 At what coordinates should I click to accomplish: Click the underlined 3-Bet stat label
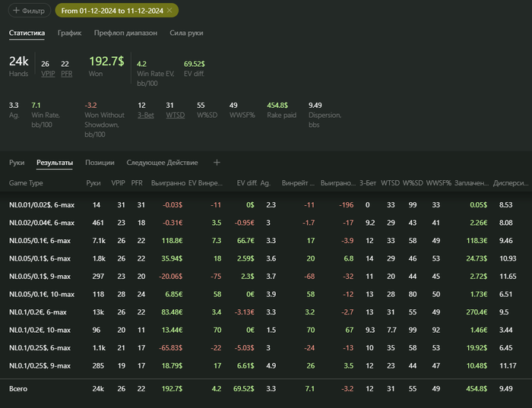(x=145, y=115)
